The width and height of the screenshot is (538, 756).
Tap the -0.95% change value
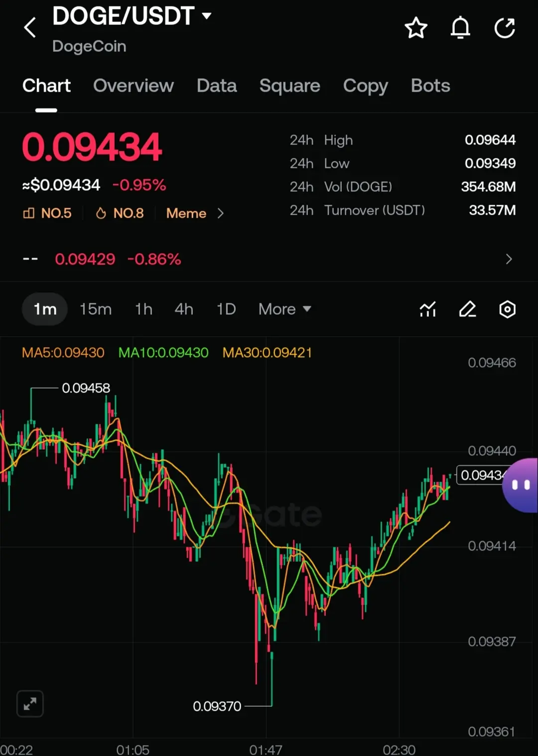[139, 185]
